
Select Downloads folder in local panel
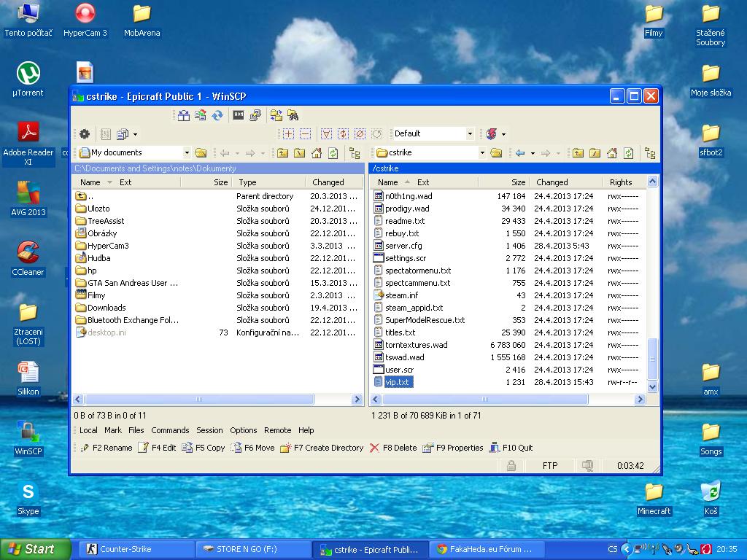pyautogui.click(x=107, y=308)
